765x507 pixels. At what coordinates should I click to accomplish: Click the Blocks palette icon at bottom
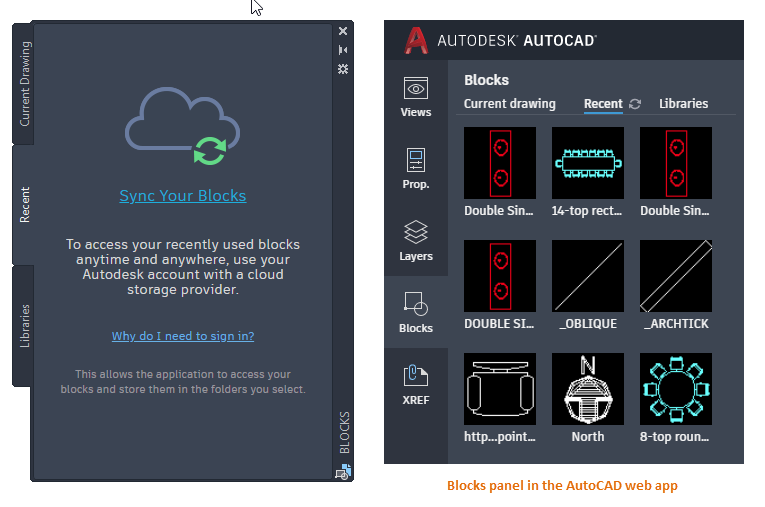pyautogui.click(x=343, y=472)
